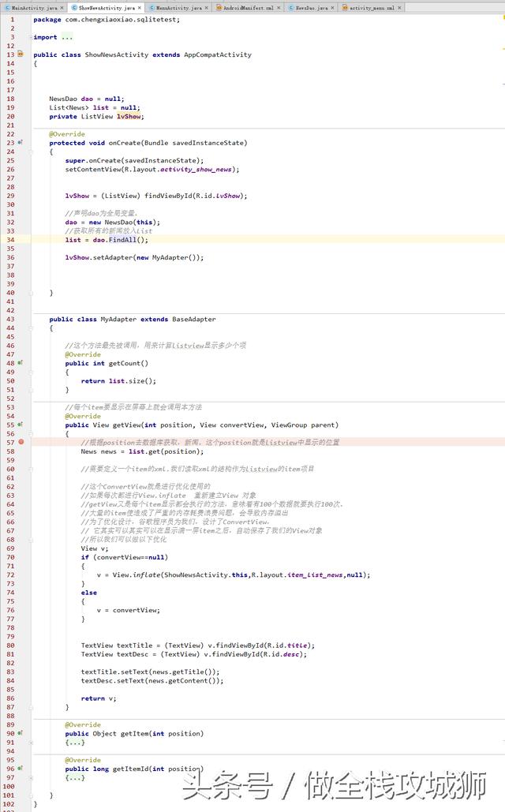Click the FindAll method call
The image size is (505, 812).
(x=122, y=240)
